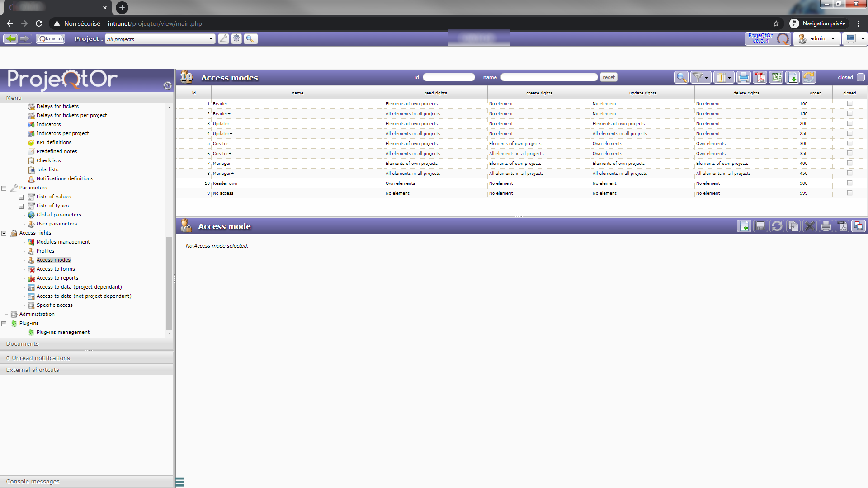This screenshot has width=868, height=488.
Task: Open Profiles in the Access rights menu
Action: click(x=45, y=251)
